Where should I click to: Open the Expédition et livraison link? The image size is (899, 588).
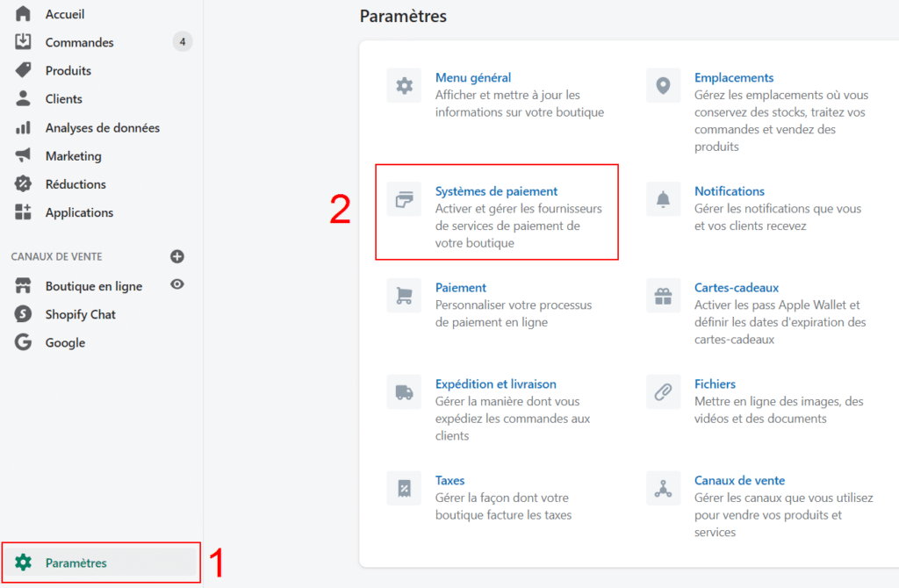click(495, 384)
